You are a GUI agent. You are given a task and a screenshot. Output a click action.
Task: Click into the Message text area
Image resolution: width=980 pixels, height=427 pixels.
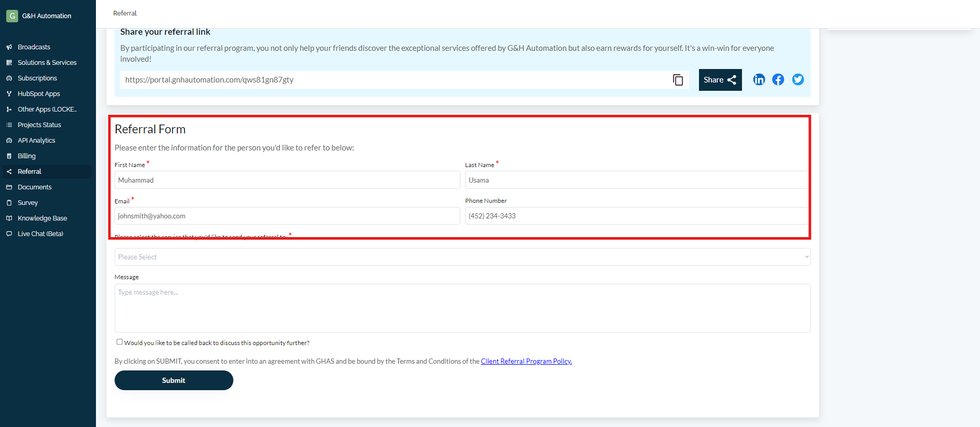click(x=462, y=308)
